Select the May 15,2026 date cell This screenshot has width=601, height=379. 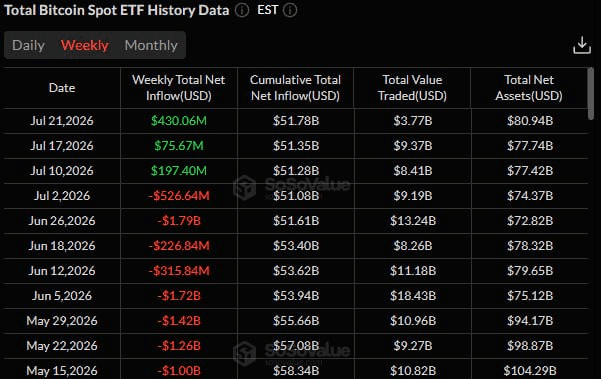pyautogui.click(x=62, y=371)
